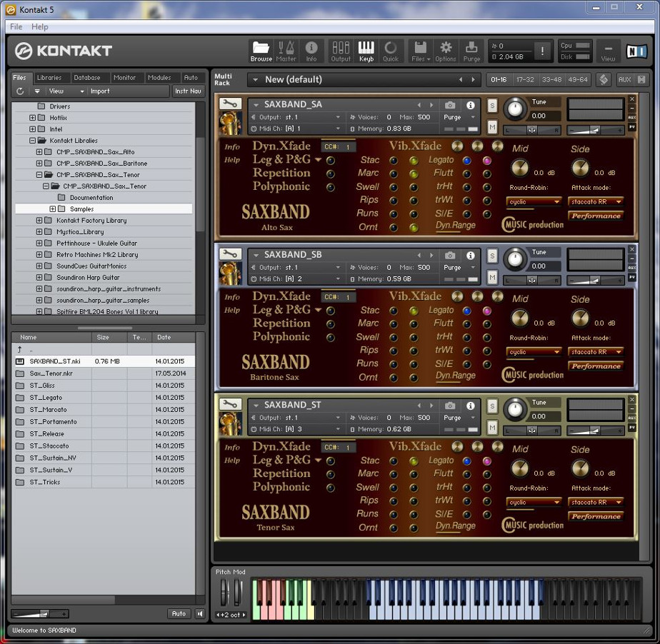The image size is (660, 644).
Task: Solo the SAXBAND_SA instrument
Action: coord(492,106)
